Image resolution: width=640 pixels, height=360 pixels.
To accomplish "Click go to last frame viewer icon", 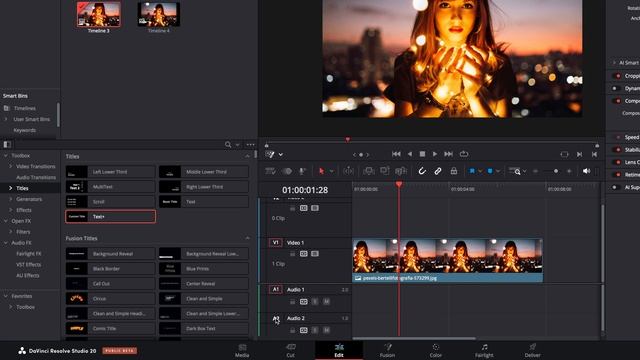I will pyautogui.click(x=594, y=154).
